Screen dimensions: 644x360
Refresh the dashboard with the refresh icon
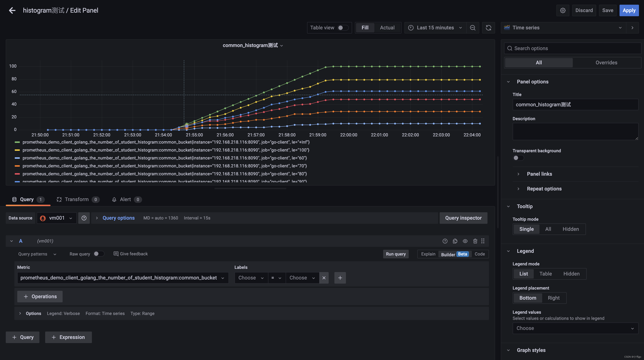488,28
